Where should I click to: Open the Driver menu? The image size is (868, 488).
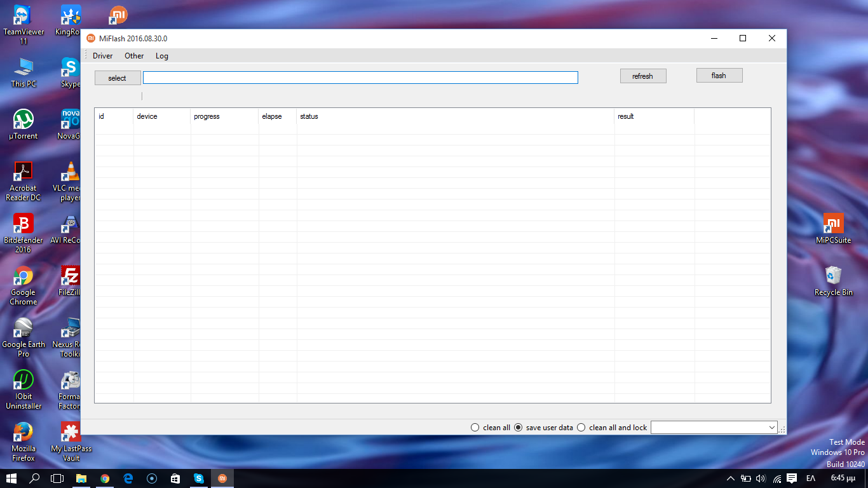click(102, 56)
